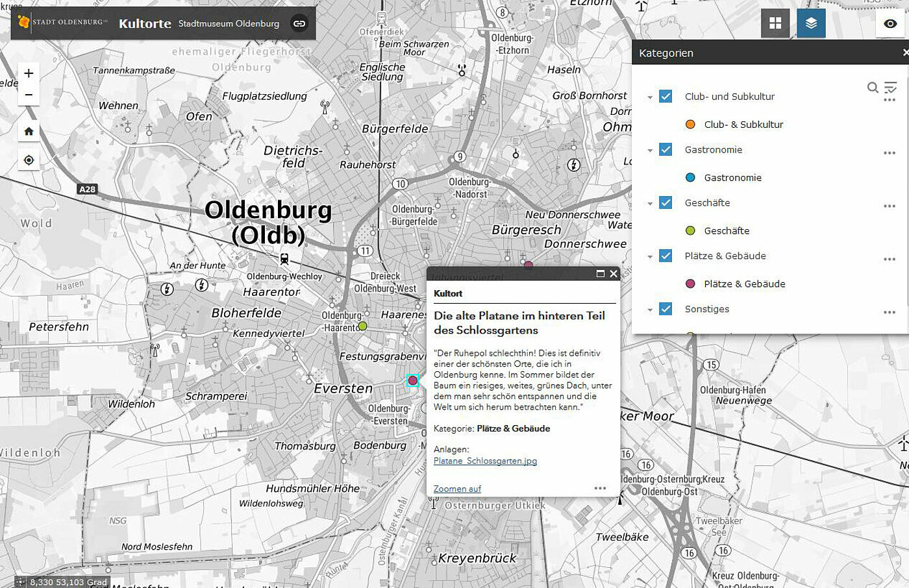
Task: Select the Club- und Subkultur layer name
Action: pos(730,96)
